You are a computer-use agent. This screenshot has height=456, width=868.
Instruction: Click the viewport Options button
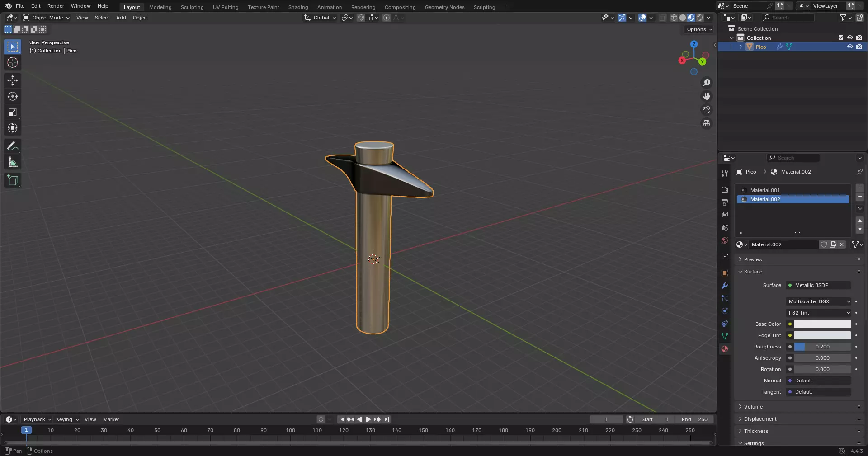click(699, 29)
